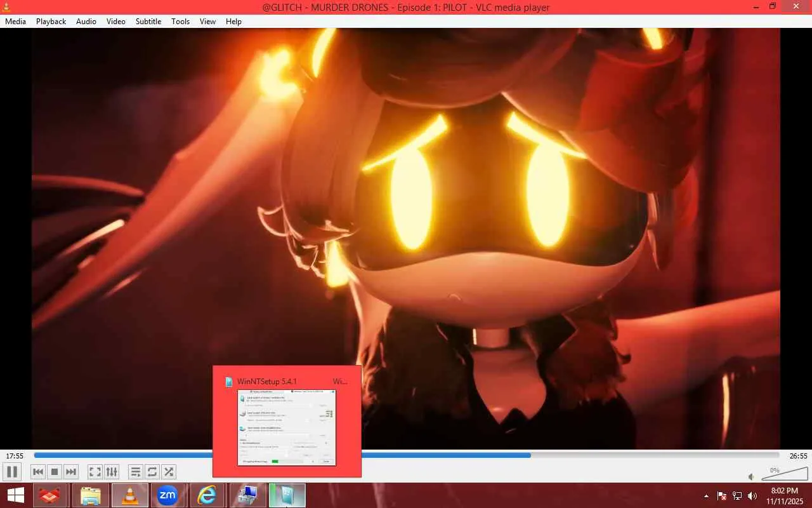Open the Media menu
This screenshot has height=508, width=812.
tap(15, 22)
